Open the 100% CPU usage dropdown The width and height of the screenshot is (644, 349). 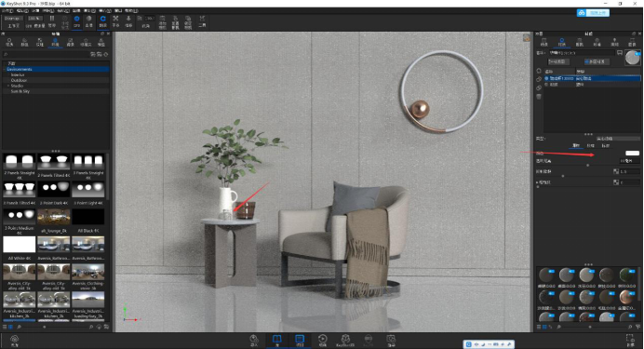click(34, 18)
